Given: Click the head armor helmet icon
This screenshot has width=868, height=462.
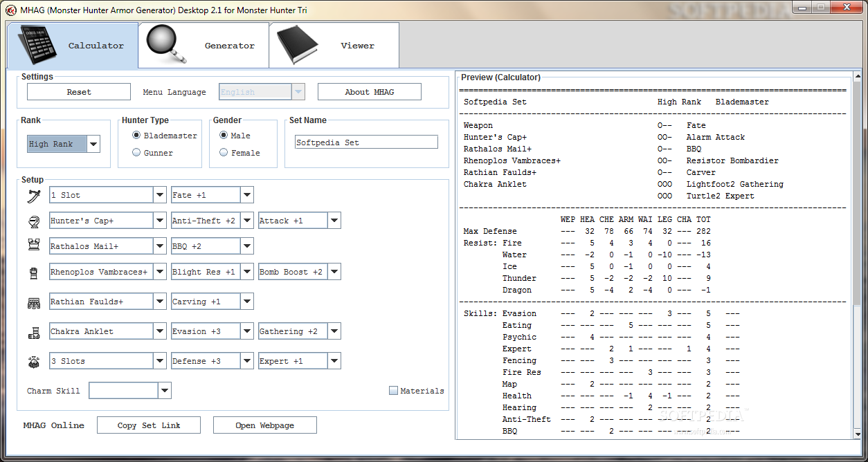Looking at the screenshot, I should pos(34,221).
